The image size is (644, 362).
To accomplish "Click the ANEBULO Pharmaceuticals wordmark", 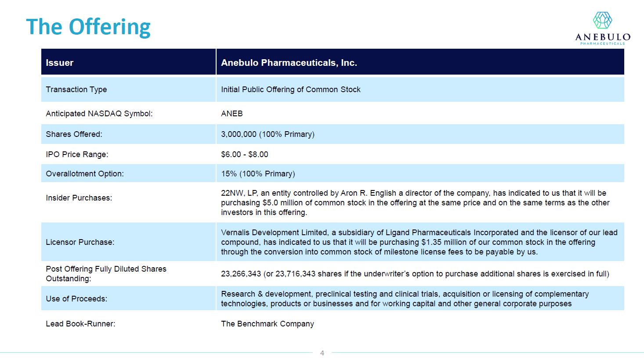I will (x=603, y=38).
